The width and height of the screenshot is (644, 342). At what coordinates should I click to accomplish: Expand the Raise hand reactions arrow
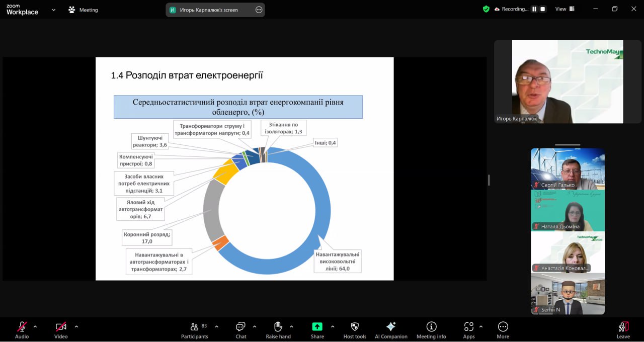tap(291, 326)
